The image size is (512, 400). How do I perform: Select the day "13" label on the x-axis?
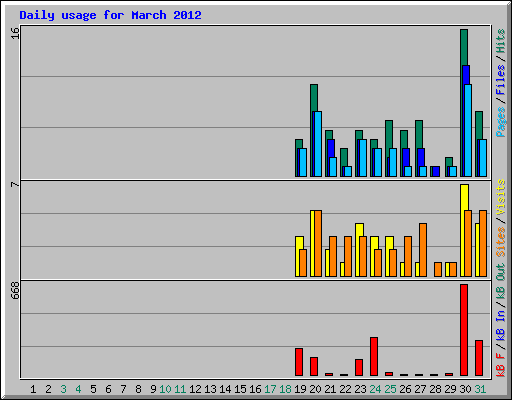[210, 389]
